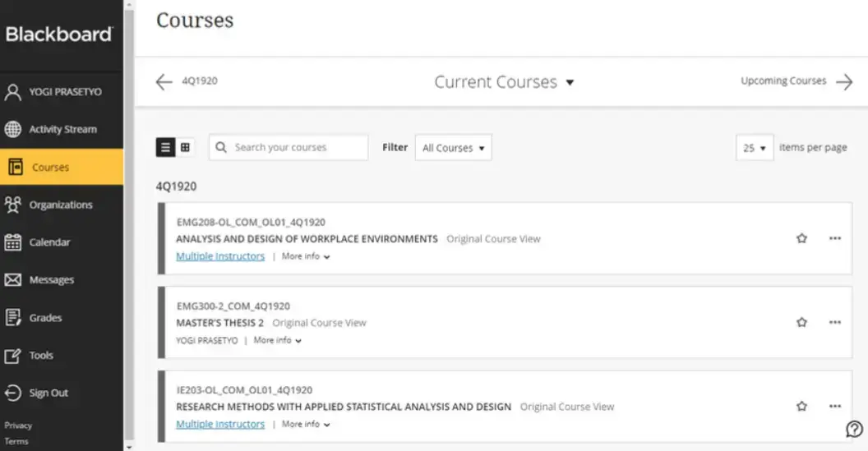Open the Activity Stream globe icon
This screenshot has height=451, width=868.
pyautogui.click(x=12, y=129)
